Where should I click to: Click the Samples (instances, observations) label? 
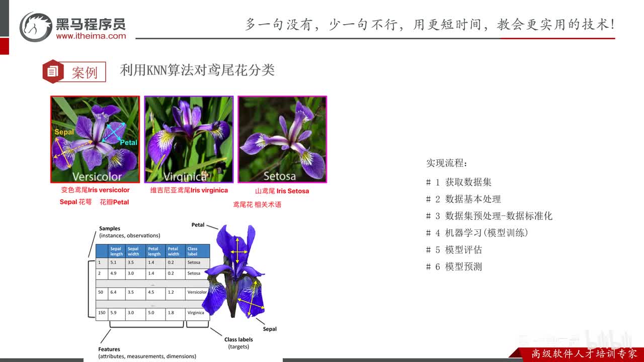[129, 232]
